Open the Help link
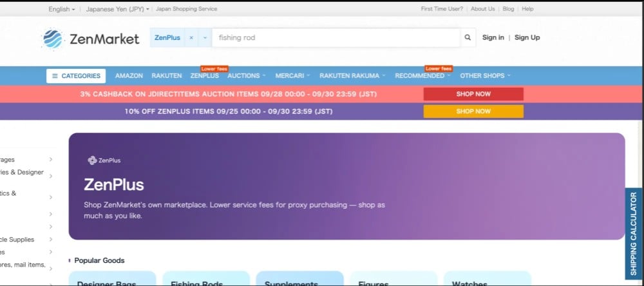This screenshot has height=286, width=644. pos(527,9)
